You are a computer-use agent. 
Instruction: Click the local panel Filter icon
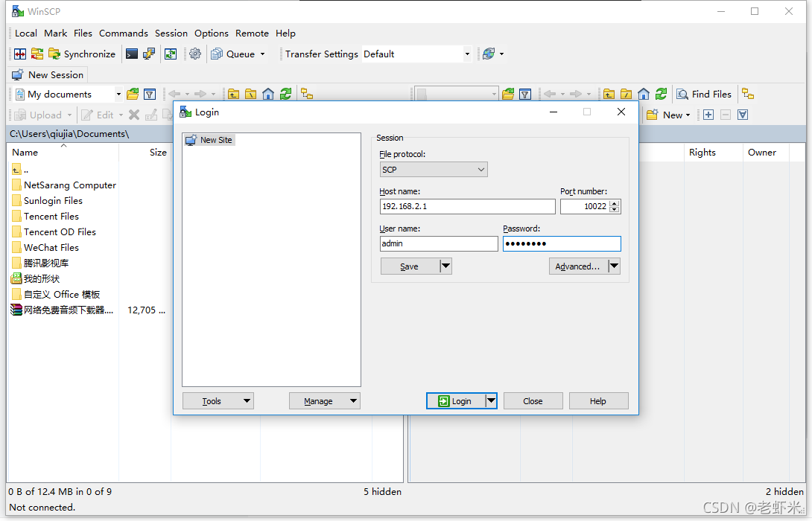[x=150, y=95]
